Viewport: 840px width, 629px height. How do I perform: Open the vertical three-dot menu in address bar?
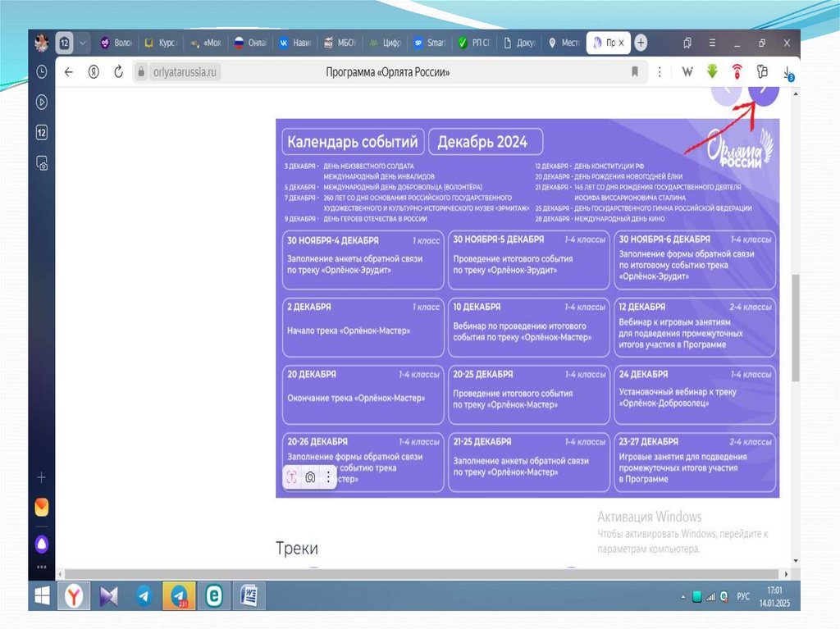660,72
